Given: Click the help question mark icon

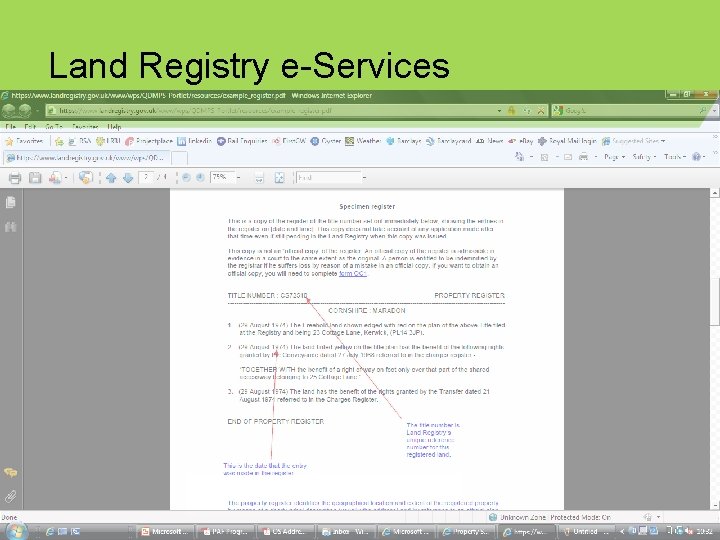Looking at the screenshot, I should 697,157.
